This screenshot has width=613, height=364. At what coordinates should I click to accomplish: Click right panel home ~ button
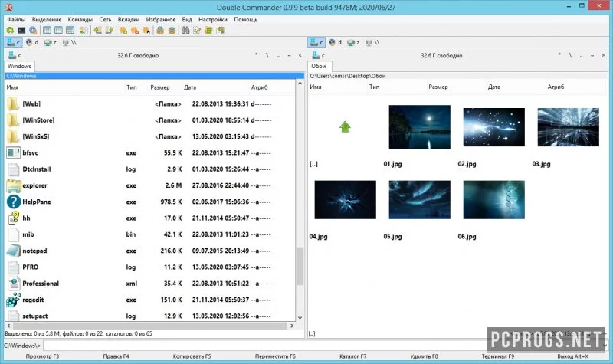tap(592, 55)
